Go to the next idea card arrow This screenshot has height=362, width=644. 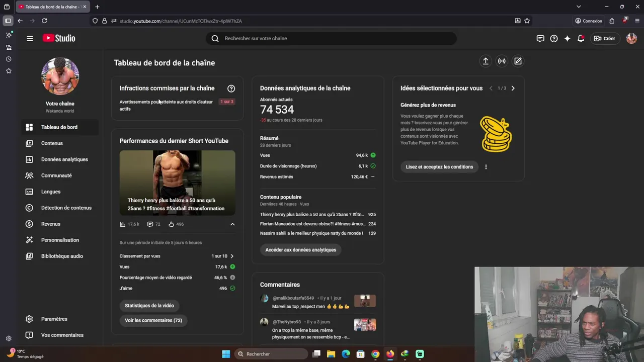tap(513, 88)
